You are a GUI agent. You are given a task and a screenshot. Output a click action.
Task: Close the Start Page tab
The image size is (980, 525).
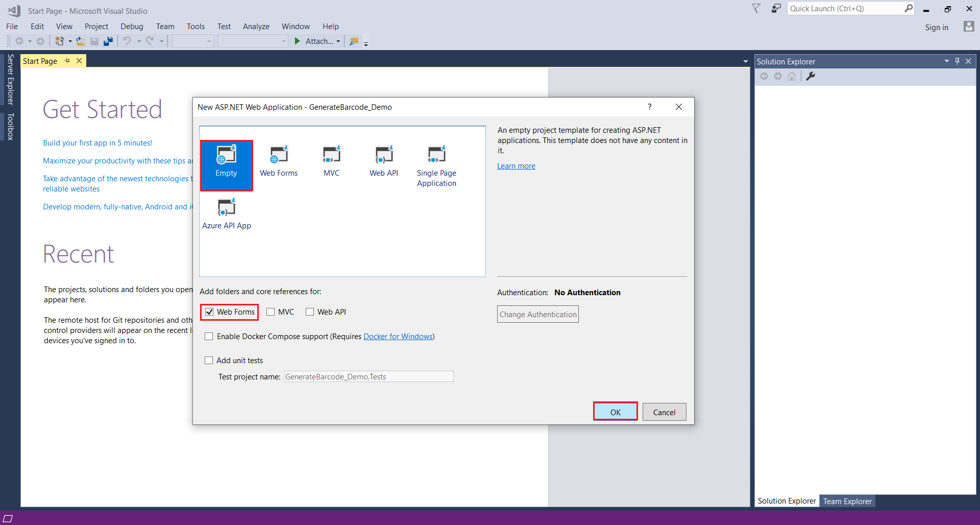pos(79,61)
